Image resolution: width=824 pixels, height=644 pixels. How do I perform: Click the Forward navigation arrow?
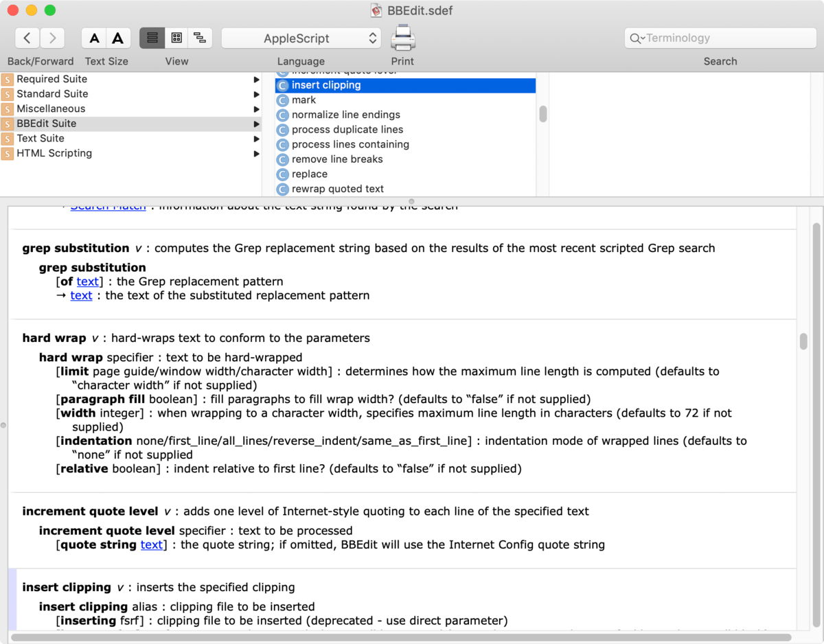(x=51, y=38)
